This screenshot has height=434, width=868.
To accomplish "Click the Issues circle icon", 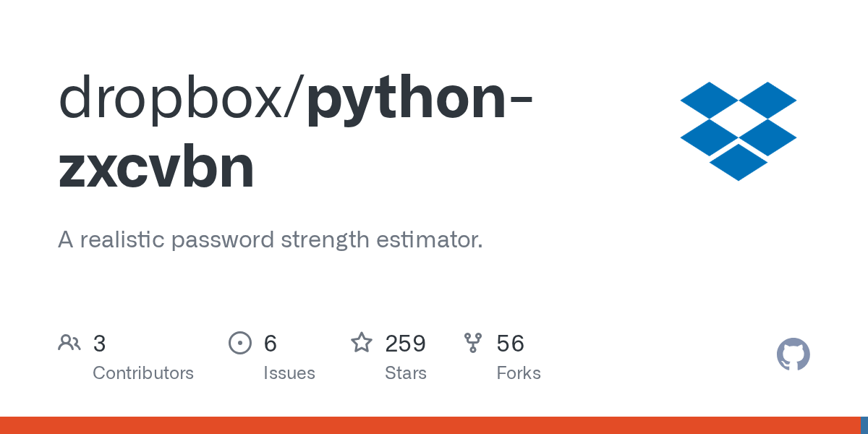I will coord(239,343).
